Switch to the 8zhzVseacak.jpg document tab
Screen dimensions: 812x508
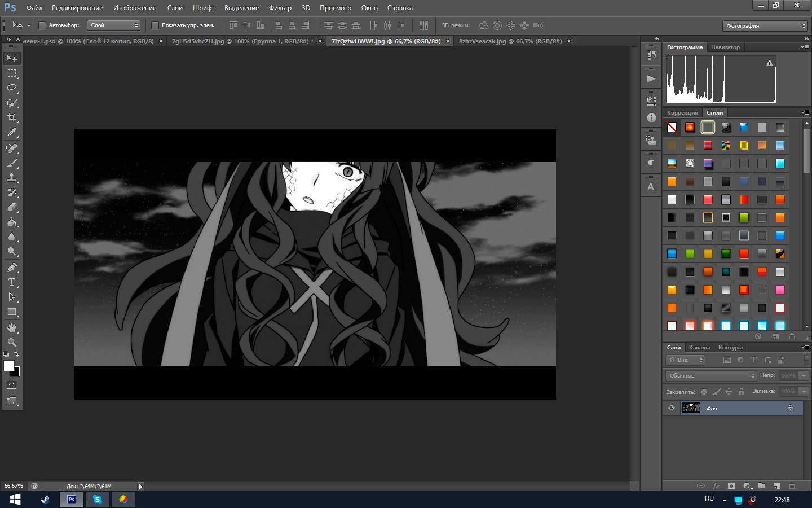[x=510, y=41]
